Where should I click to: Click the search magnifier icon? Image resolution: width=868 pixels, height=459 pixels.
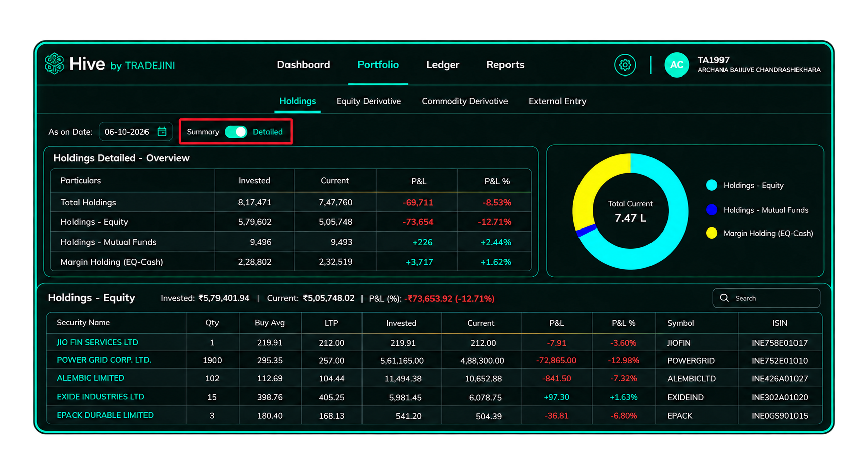click(725, 298)
